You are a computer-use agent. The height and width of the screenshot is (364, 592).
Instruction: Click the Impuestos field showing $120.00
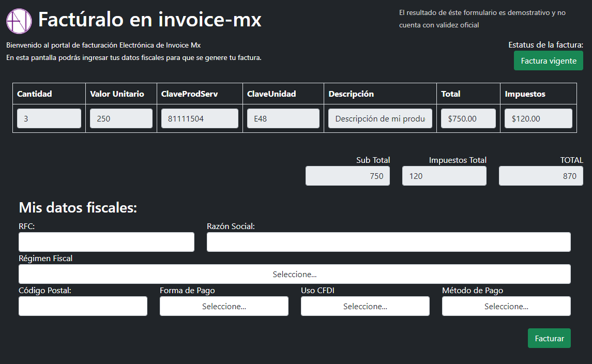(538, 118)
